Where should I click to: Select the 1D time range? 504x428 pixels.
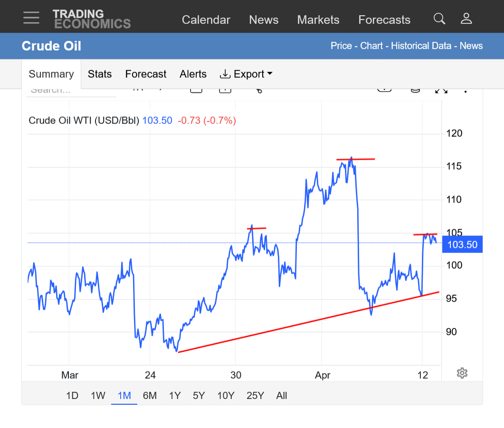click(x=72, y=396)
